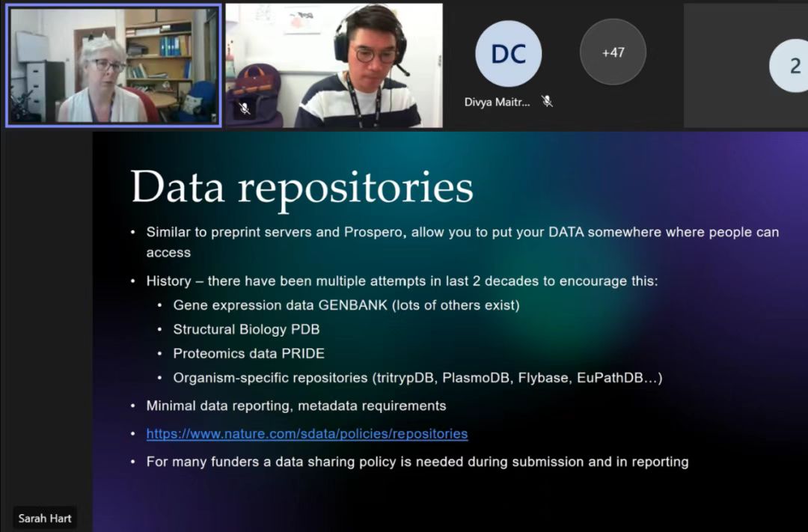808x532 pixels.
Task: Click the Minimal data reporting bullet
Action: (296, 406)
